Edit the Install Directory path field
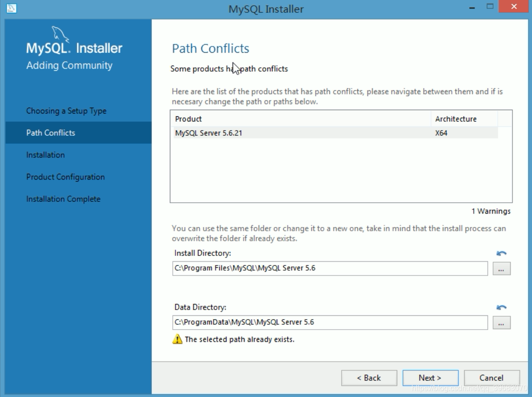 tap(330, 268)
